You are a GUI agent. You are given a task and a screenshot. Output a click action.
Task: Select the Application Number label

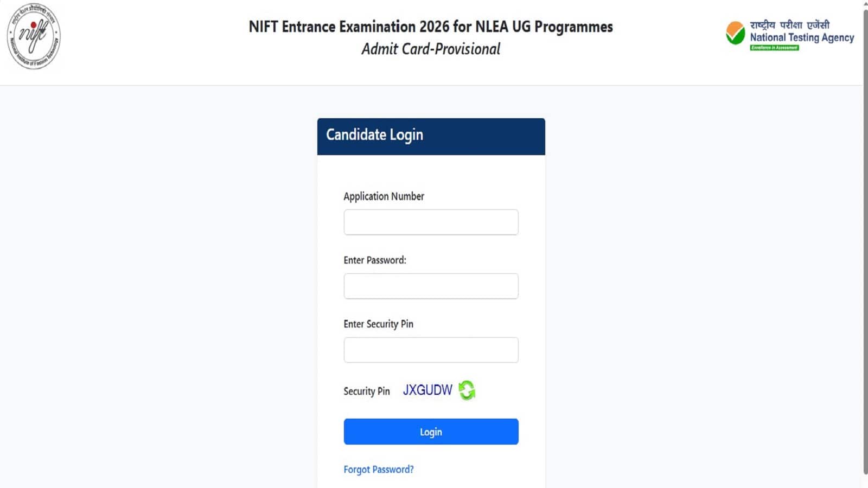pyautogui.click(x=384, y=196)
